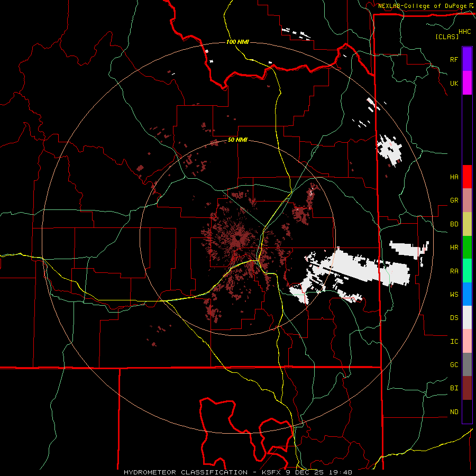
Task: Click the HA legend label
Action: 454,177
